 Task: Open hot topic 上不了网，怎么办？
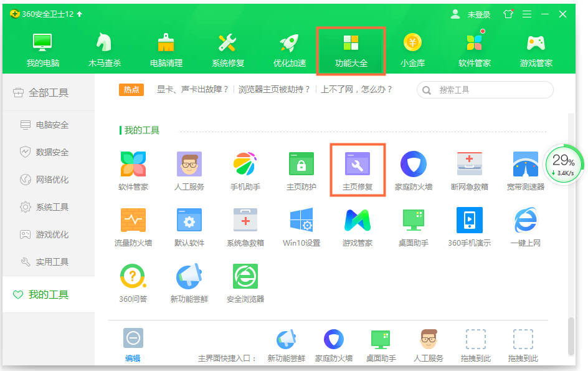[356, 89]
